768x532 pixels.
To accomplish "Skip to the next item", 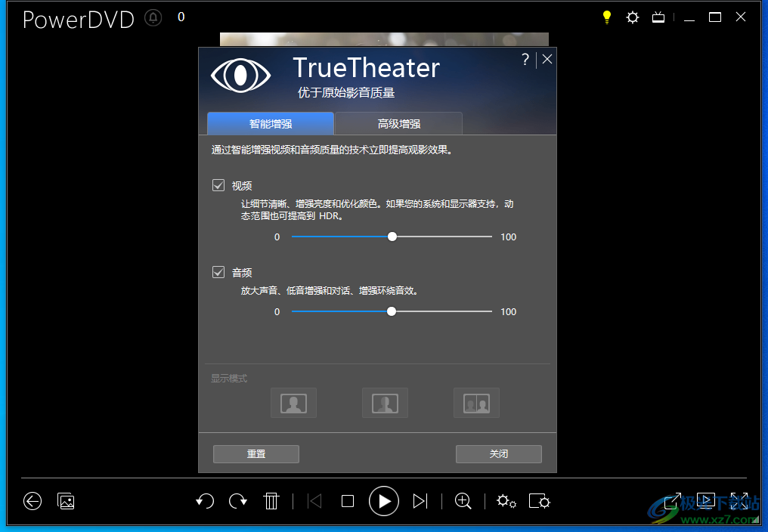I will pos(420,501).
